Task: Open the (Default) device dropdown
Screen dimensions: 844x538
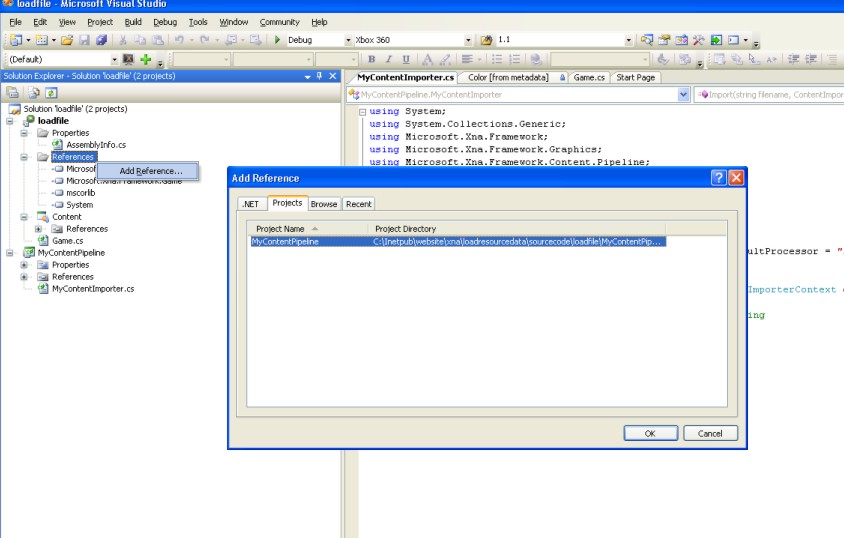Action: click(114, 59)
